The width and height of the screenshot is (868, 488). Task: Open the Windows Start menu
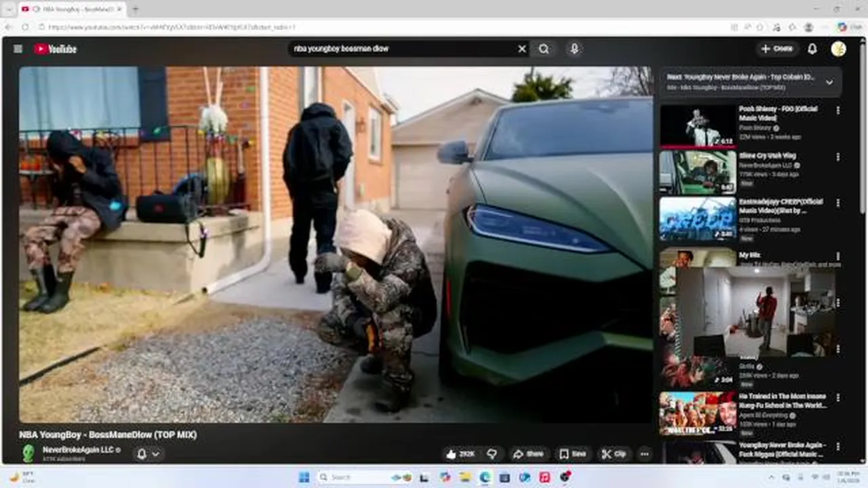[x=304, y=477]
